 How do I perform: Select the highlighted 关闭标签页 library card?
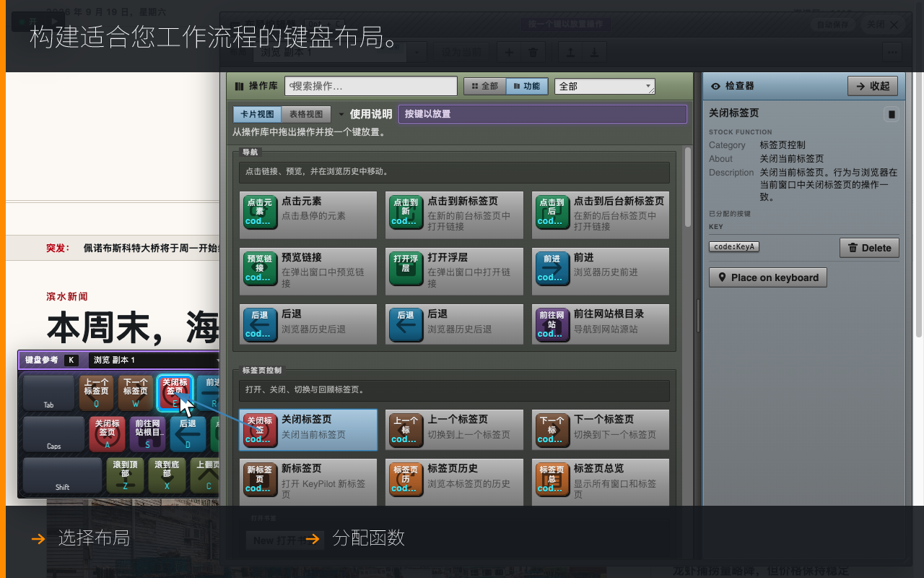(x=308, y=430)
